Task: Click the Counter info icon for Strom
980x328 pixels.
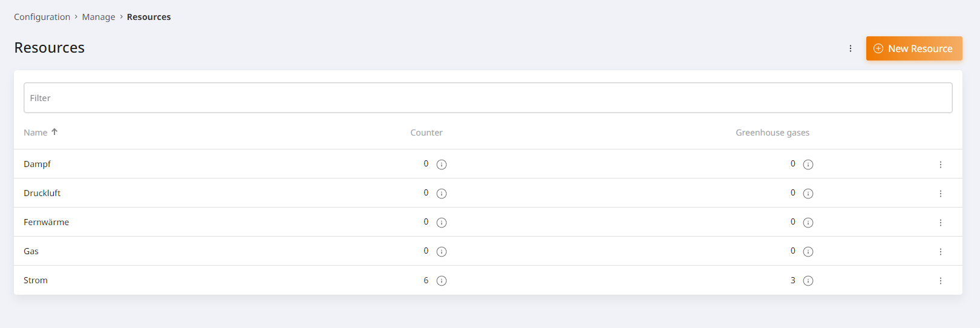Action: point(442,281)
